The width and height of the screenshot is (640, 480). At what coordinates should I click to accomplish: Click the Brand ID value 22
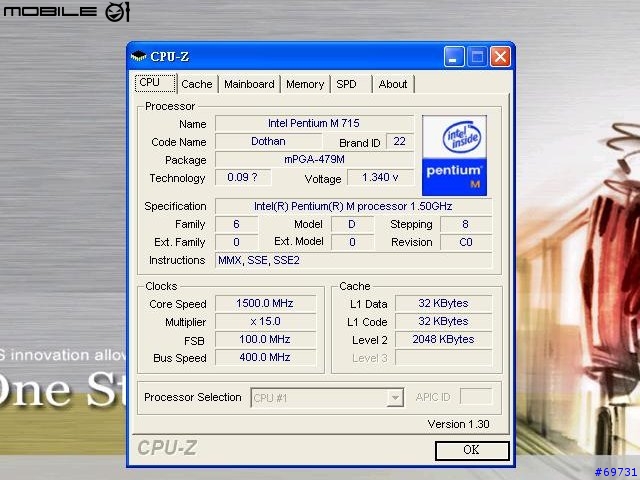[400, 141]
